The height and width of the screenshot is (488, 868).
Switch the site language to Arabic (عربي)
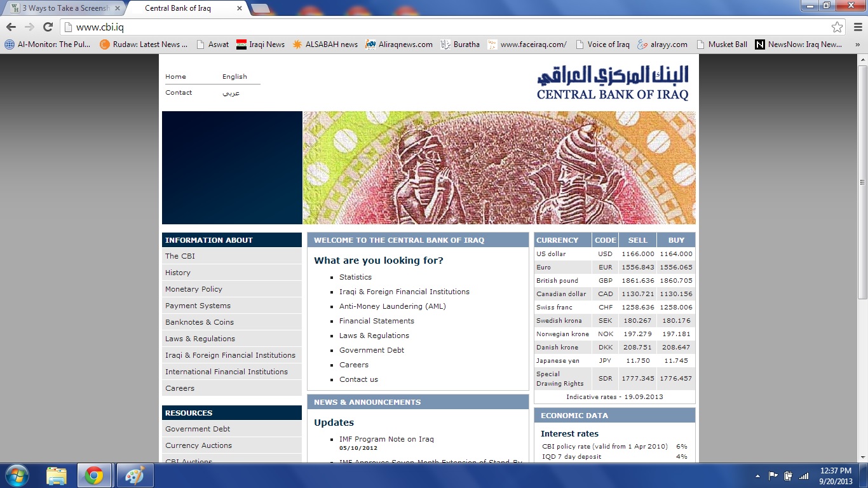pos(231,93)
